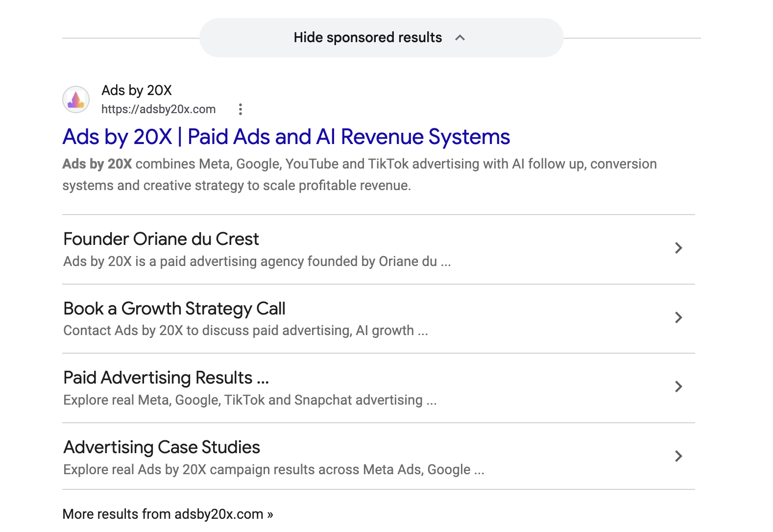Open the Paid Advertising Results chevron arrow
Image resolution: width=773 pixels, height=532 pixels.
tap(678, 387)
